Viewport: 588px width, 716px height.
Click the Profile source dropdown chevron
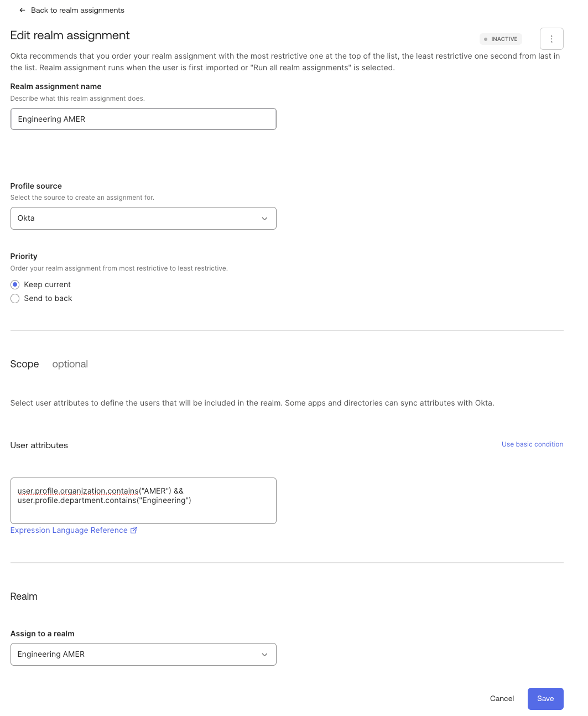pos(264,219)
